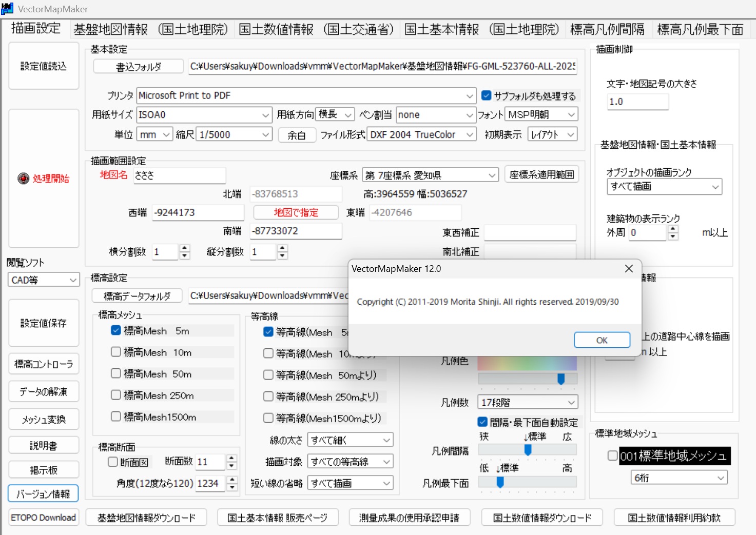Switch to the 標高凡例間隔 tab
Screen dimensions: 756x535
click(607, 29)
